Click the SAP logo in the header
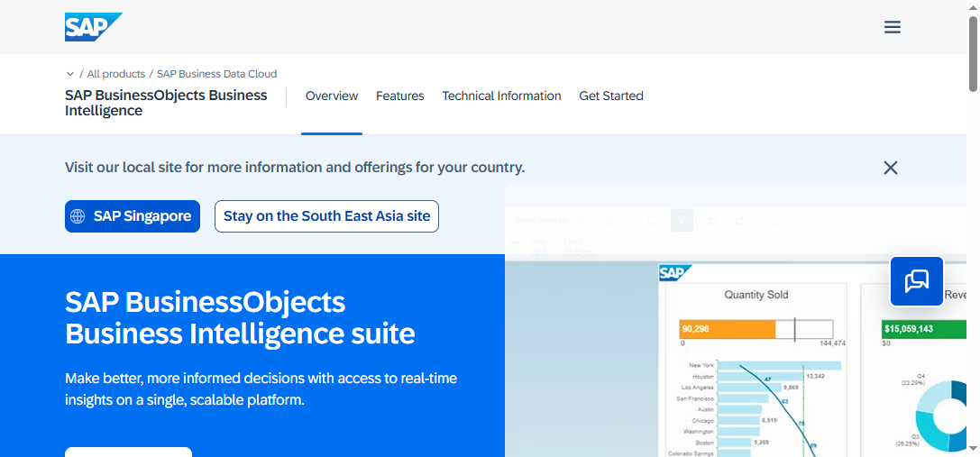This screenshot has height=457, width=980. click(93, 27)
